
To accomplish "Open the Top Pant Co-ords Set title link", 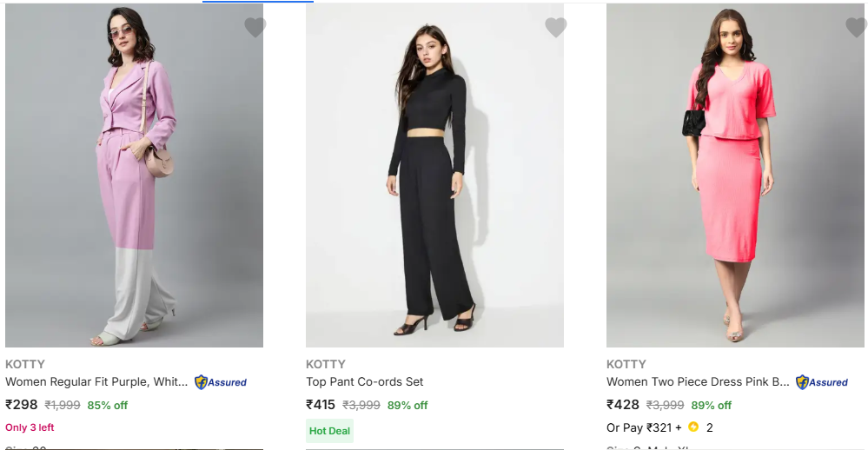I will click(365, 382).
